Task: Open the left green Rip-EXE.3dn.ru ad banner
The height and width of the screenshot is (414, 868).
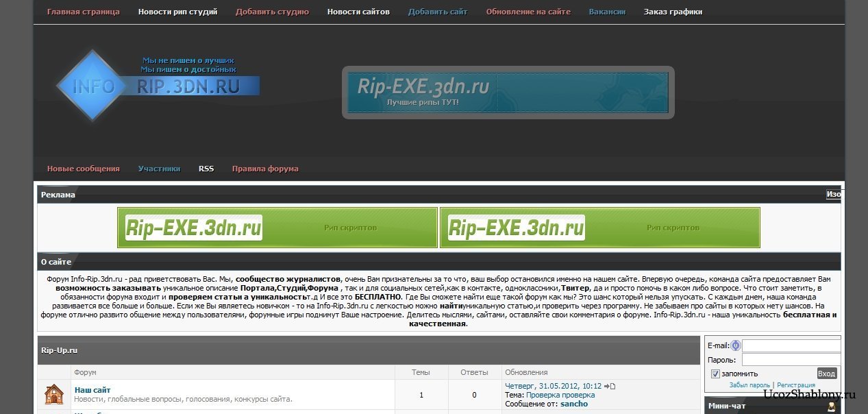Action: (277, 228)
